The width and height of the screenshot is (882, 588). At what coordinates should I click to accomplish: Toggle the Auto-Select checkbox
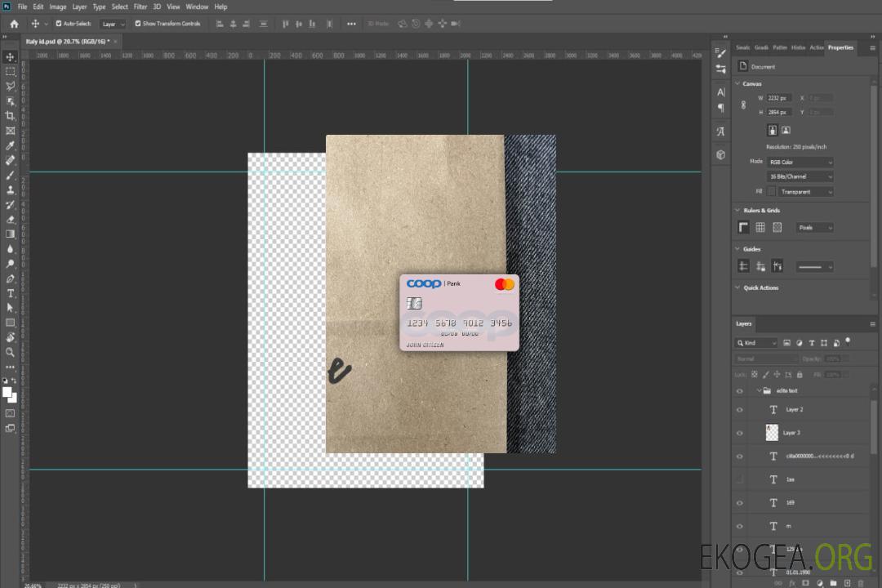[59, 24]
